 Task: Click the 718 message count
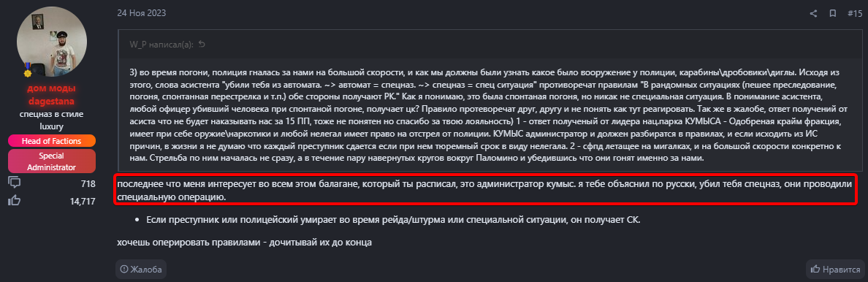(x=88, y=182)
